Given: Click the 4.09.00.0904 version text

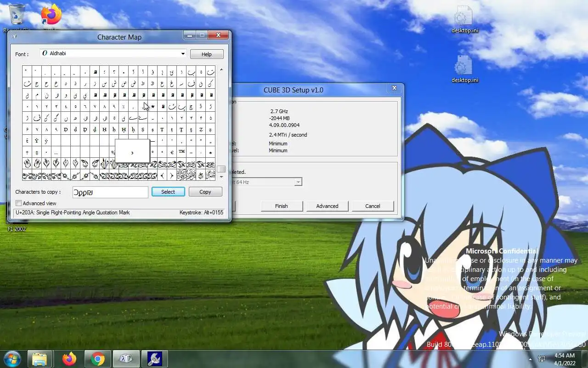Looking at the screenshot, I should 284,125.
